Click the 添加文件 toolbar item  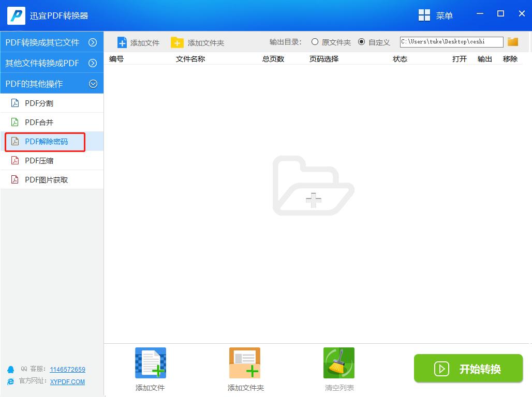pos(138,42)
